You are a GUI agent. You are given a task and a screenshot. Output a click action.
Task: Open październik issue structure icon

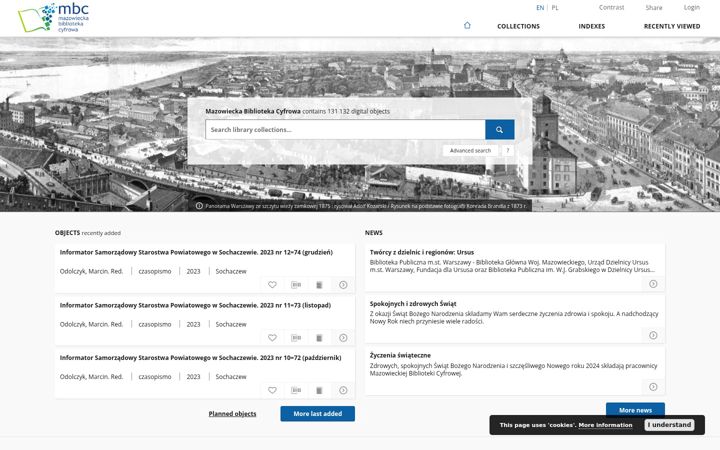pyautogui.click(x=296, y=390)
